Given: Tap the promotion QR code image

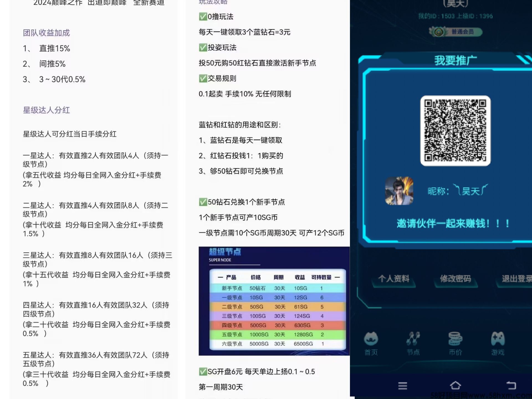Looking at the screenshot, I should [x=455, y=131].
